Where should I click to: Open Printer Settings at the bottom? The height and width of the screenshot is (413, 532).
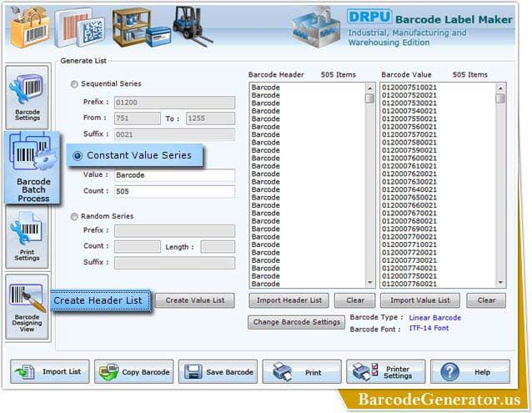tap(386, 371)
